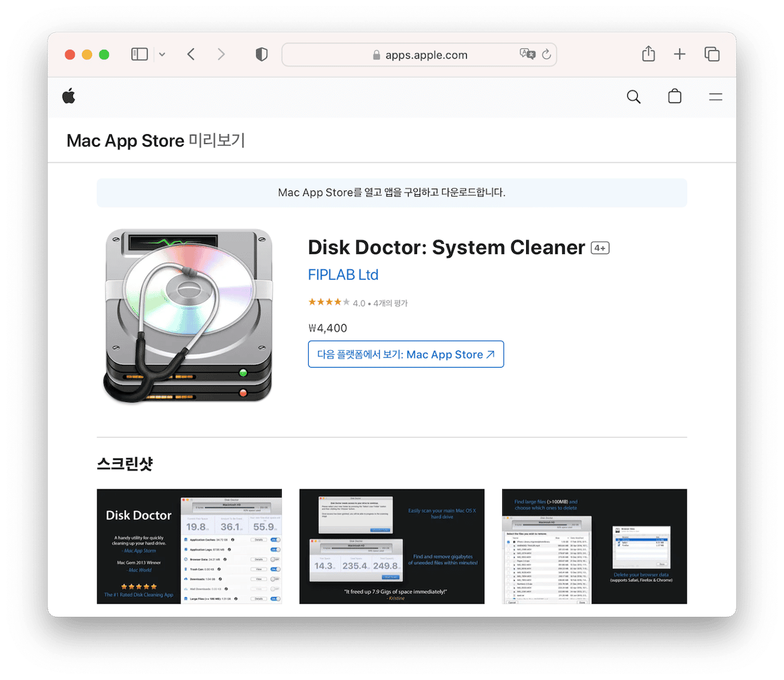The height and width of the screenshot is (680, 784).
Task: Show the tab overview icon
Action: [712, 54]
